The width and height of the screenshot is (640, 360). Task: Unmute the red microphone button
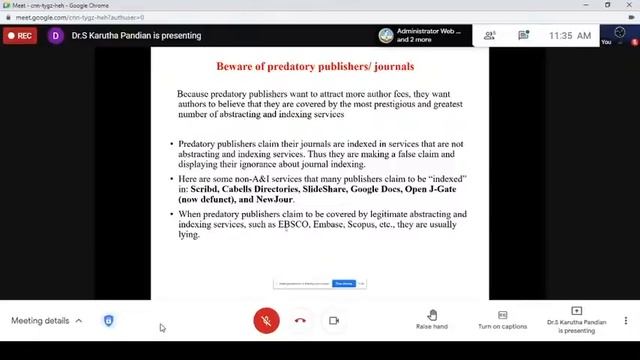pos(266,320)
